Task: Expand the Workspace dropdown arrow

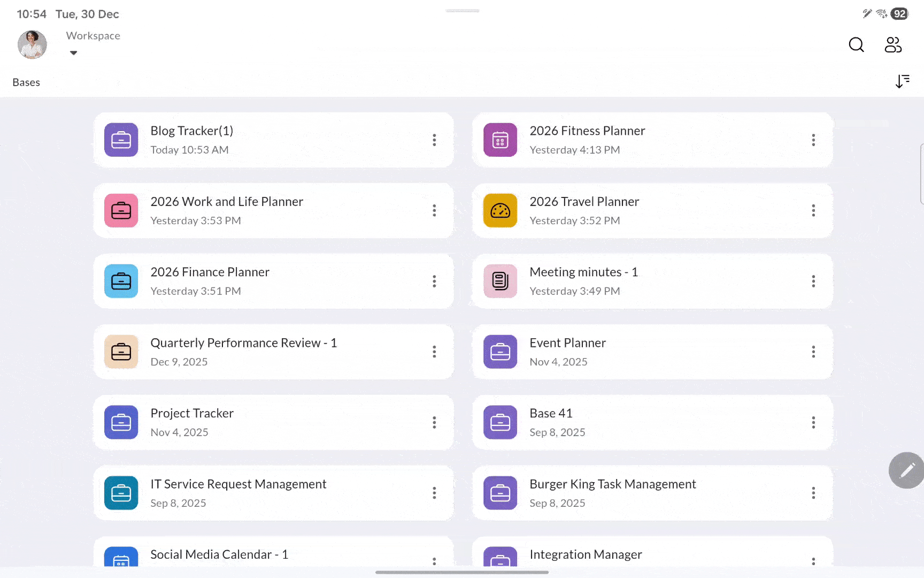Action: [74, 53]
